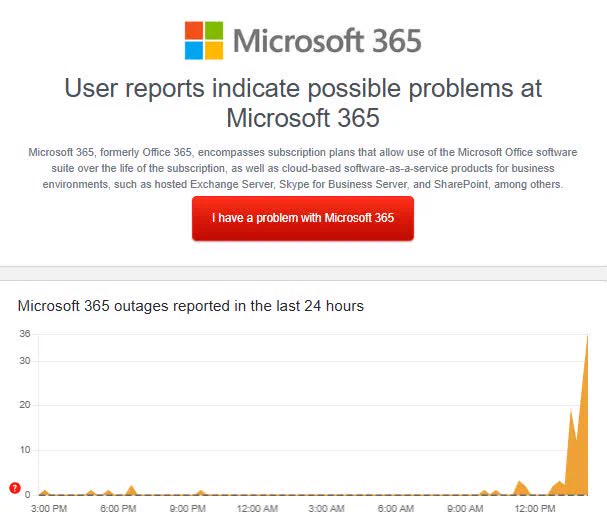Screen dimensions: 607x530
Task: Click the Microsoft four-square logo icon
Action: [204, 41]
